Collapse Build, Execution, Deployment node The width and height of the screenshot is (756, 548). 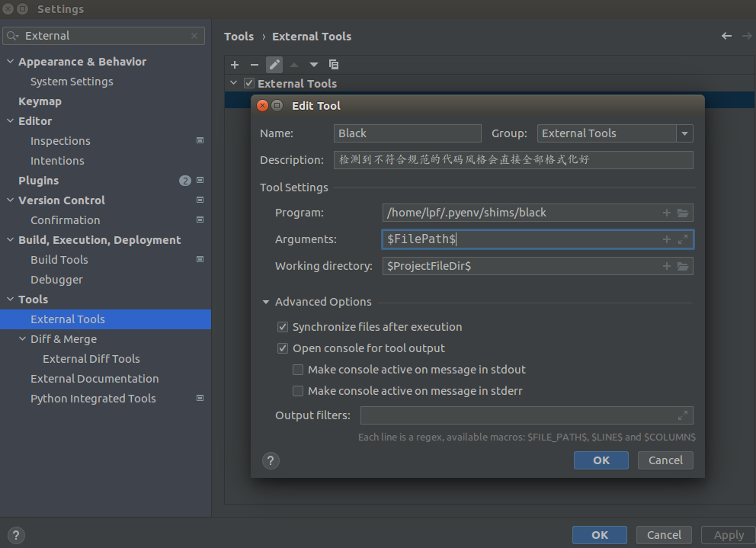click(x=10, y=239)
